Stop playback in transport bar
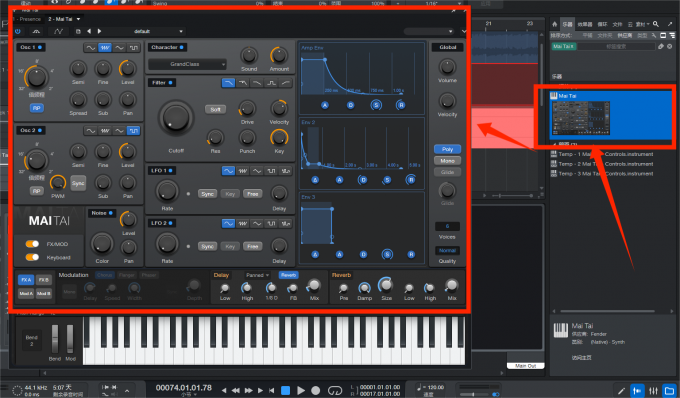Screen dimensions: 680x398 point(285,390)
